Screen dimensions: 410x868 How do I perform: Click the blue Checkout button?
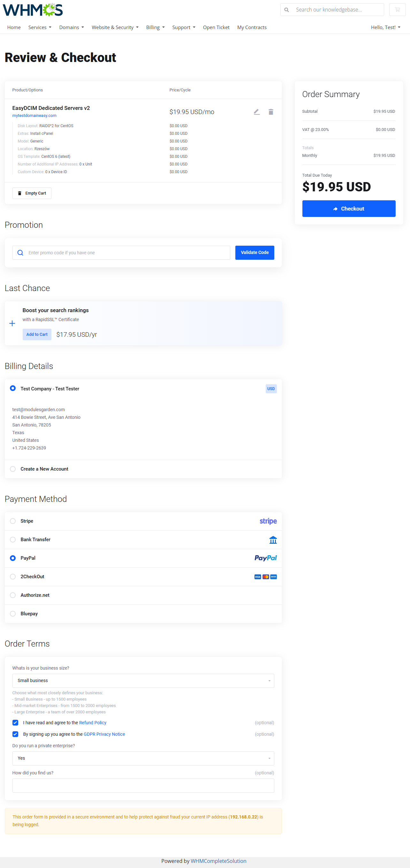click(x=349, y=209)
